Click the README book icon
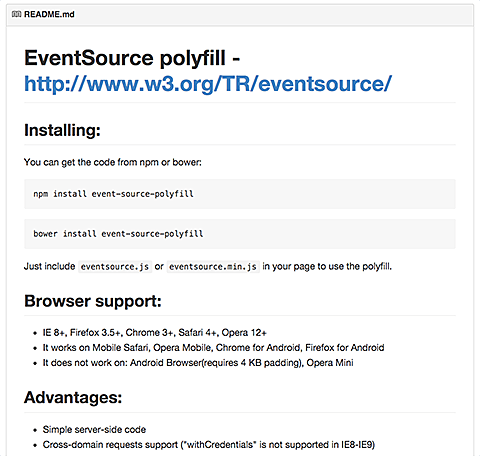The height and width of the screenshot is (456, 480). pyautogui.click(x=16, y=14)
